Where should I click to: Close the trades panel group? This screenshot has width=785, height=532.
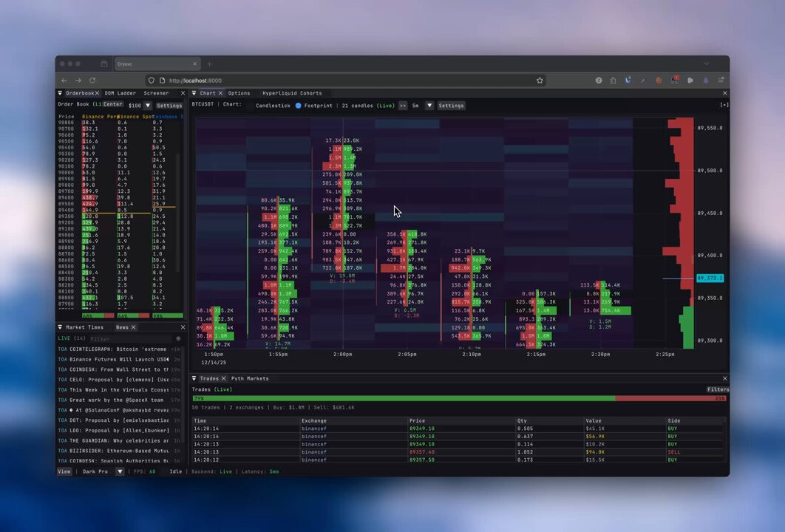(x=725, y=378)
